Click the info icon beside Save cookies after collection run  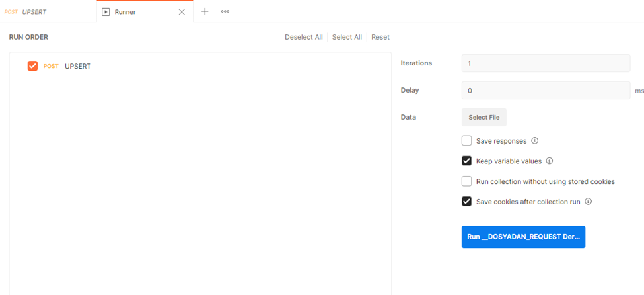click(x=588, y=202)
